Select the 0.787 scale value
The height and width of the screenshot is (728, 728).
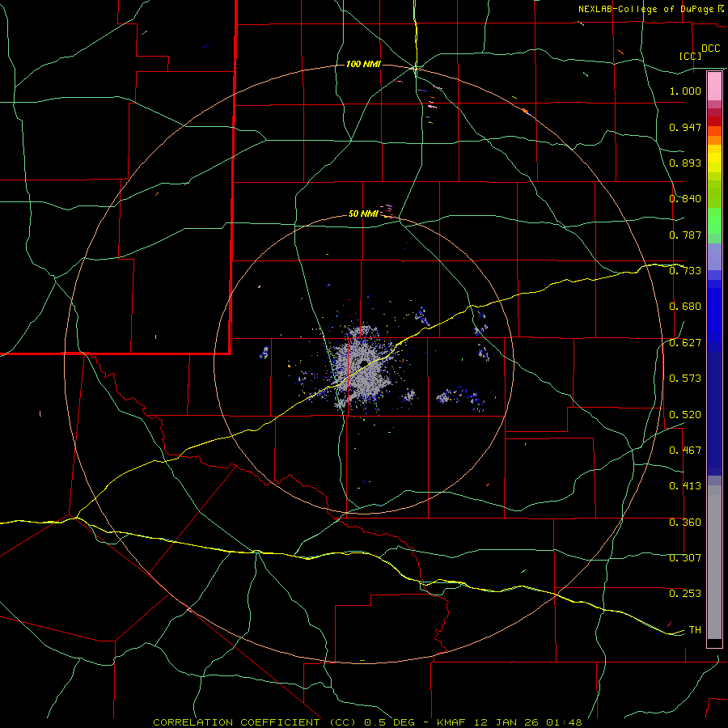tap(685, 235)
